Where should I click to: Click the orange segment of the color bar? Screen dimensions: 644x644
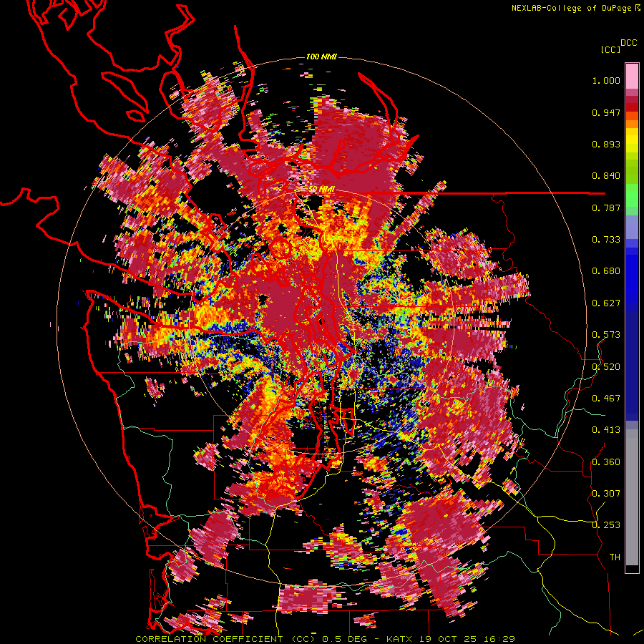point(632,124)
